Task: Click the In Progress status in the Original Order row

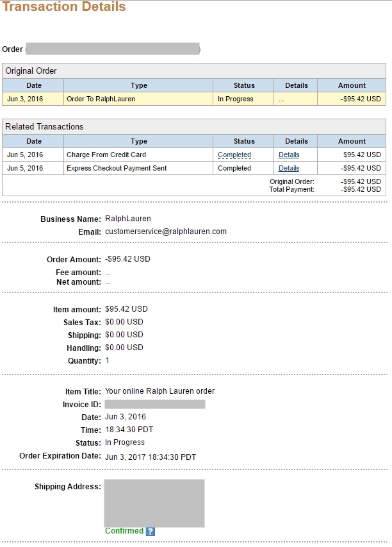Action: click(235, 99)
